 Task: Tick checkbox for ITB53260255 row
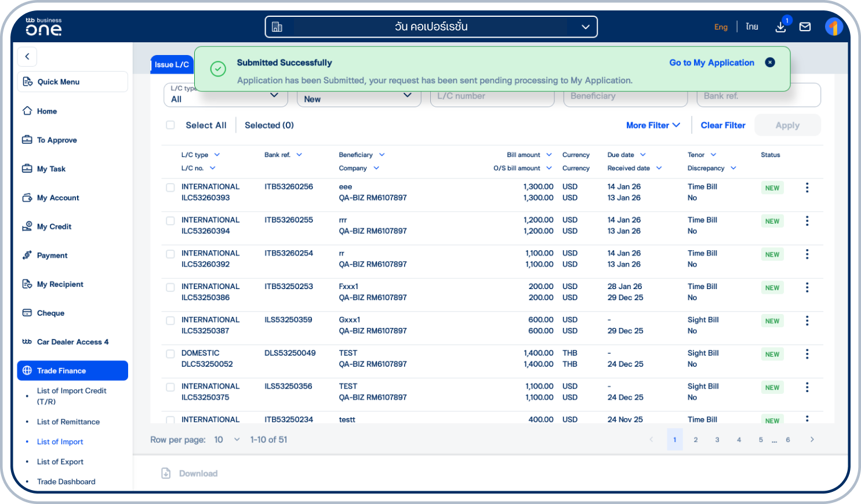coord(170,221)
